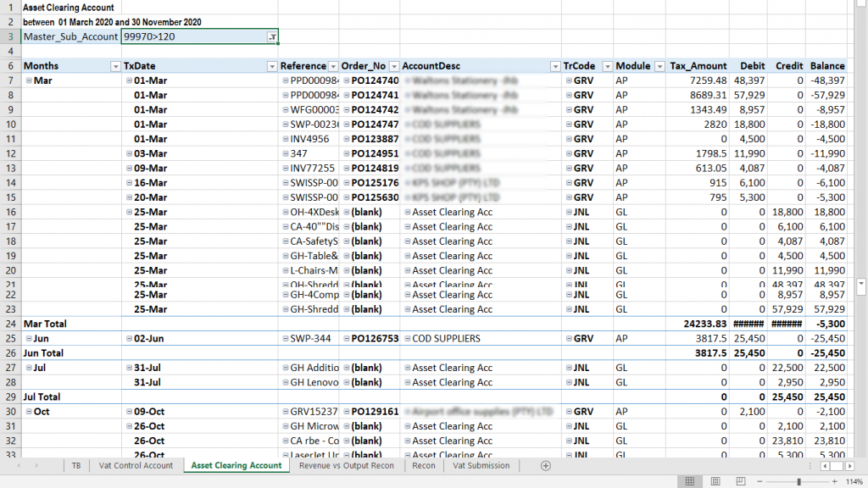The image size is (868, 488).
Task: Collapse the 02-Jun date group
Action: (x=129, y=339)
